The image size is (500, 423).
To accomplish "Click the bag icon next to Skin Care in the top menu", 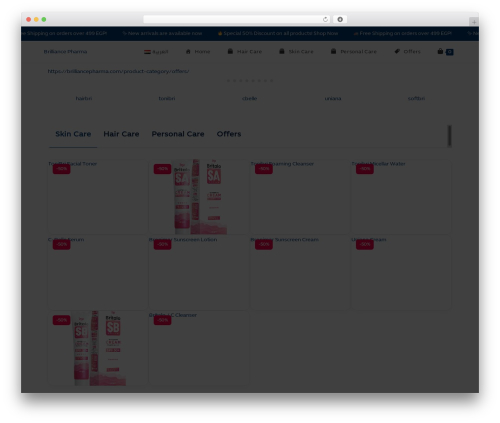I will [x=282, y=51].
